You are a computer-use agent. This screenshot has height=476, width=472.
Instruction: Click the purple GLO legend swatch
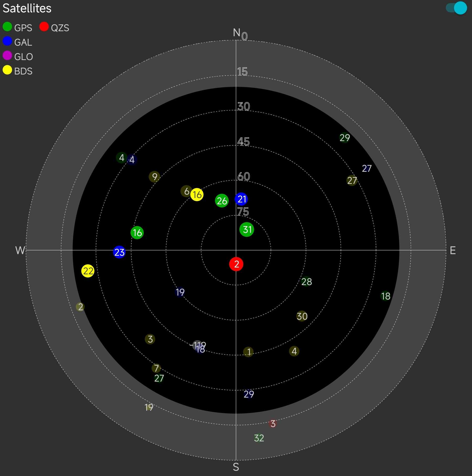7,56
